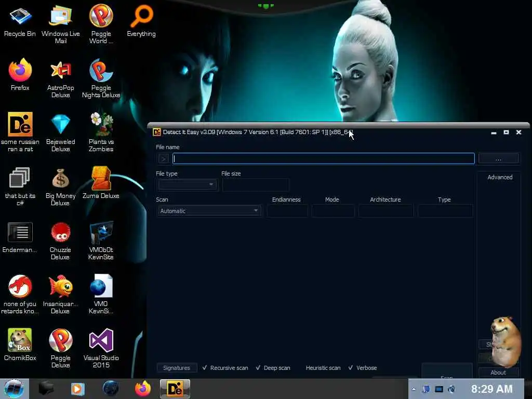Select Zuma Deluxe desktop icon
Viewport: 532px width, 399px height.
[101, 182]
